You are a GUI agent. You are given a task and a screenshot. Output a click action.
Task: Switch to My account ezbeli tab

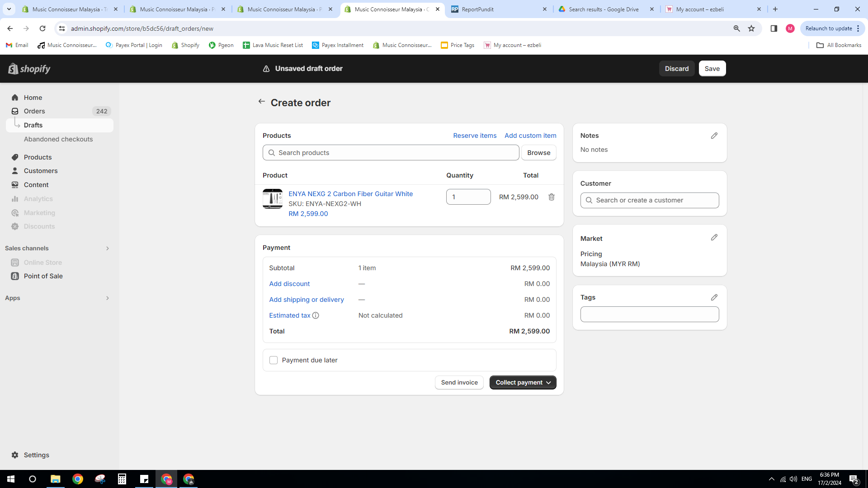714,9
